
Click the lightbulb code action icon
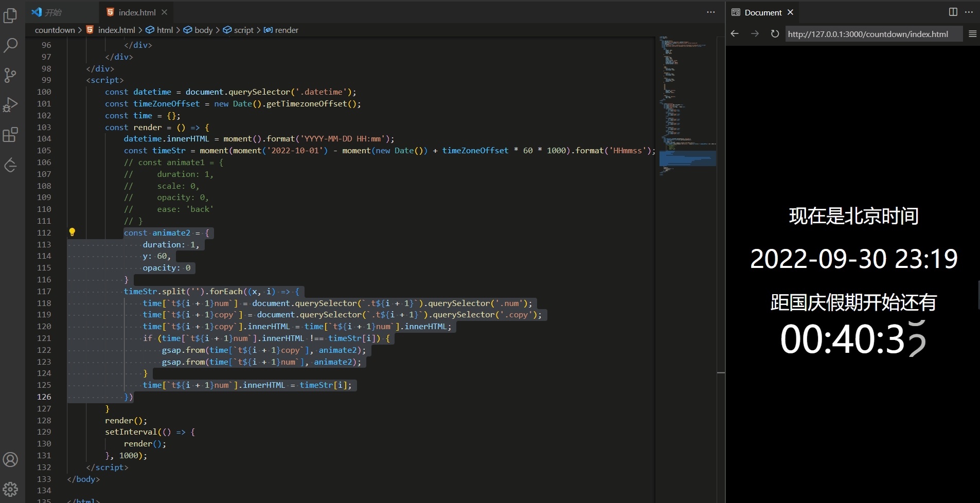coord(72,232)
